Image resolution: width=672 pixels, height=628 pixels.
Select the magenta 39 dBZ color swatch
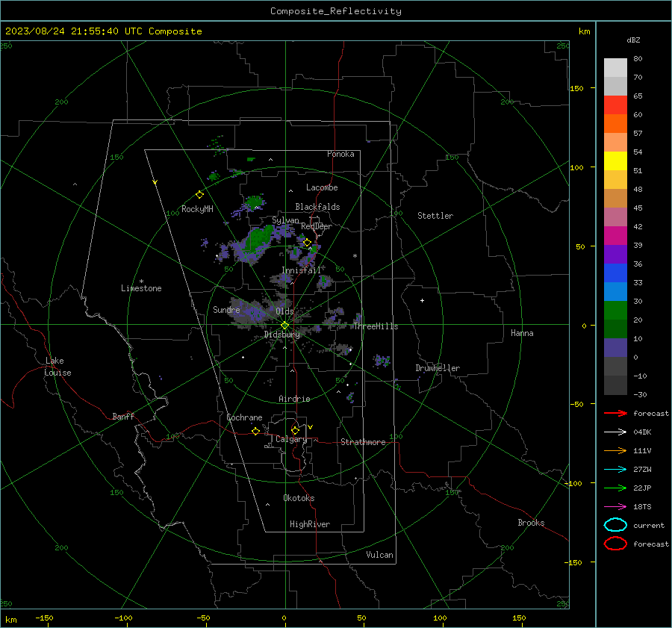pos(615,235)
